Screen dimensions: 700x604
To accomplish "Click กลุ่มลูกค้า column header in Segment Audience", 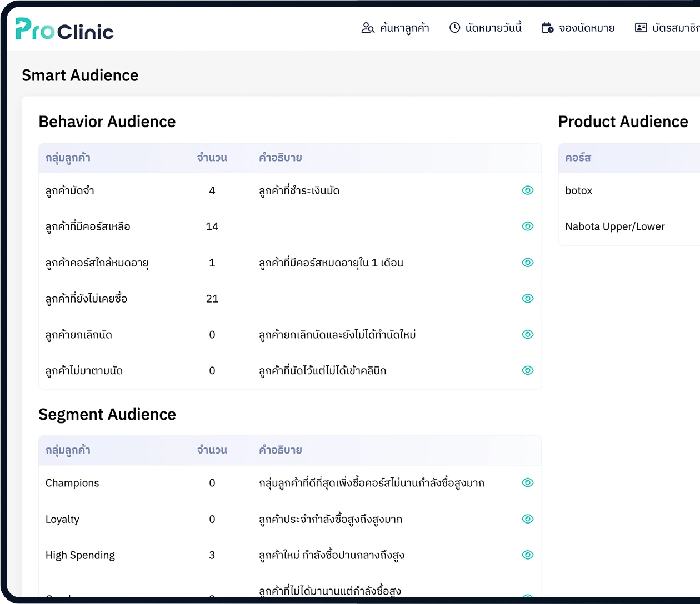I will point(68,450).
